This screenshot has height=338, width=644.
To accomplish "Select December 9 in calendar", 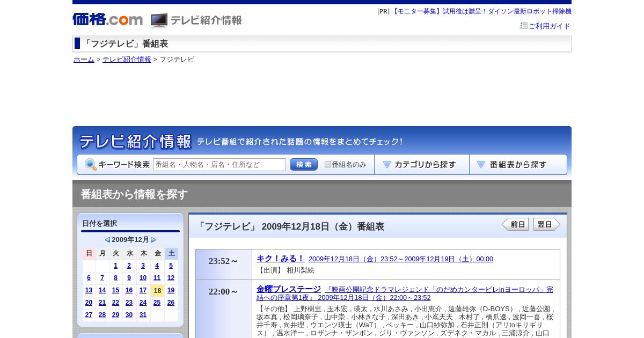I will pyautogui.click(x=129, y=278).
